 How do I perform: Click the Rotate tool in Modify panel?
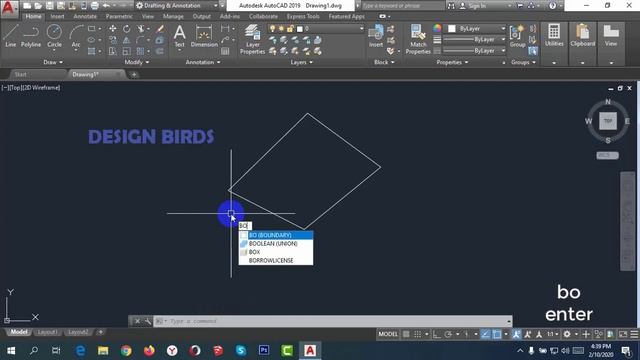tap(127, 29)
